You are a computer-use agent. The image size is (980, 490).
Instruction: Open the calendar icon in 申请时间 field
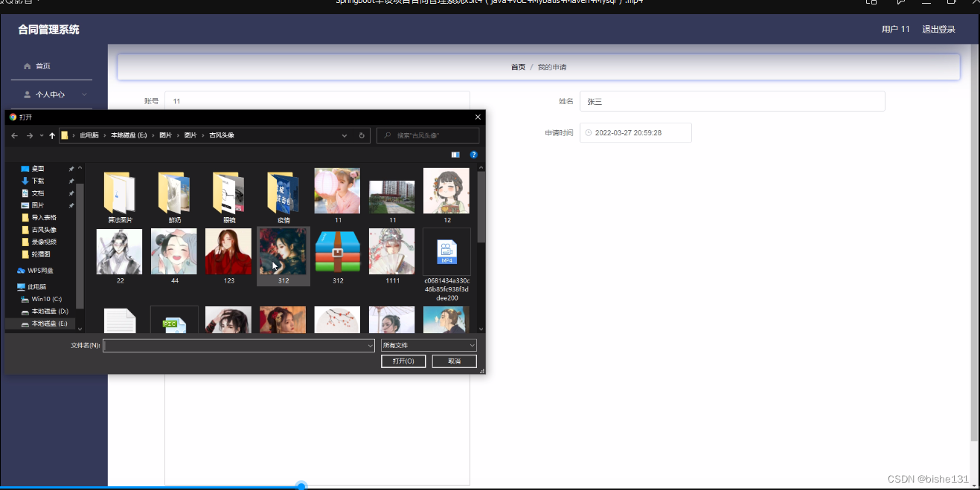pos(590,132)
